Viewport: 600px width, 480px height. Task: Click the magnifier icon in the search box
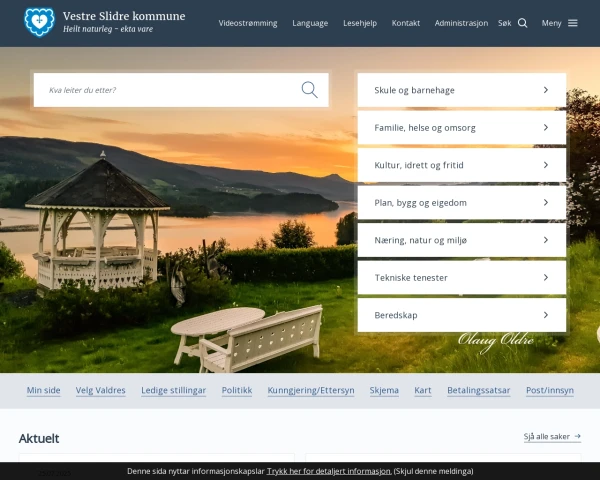pos(309,90)
